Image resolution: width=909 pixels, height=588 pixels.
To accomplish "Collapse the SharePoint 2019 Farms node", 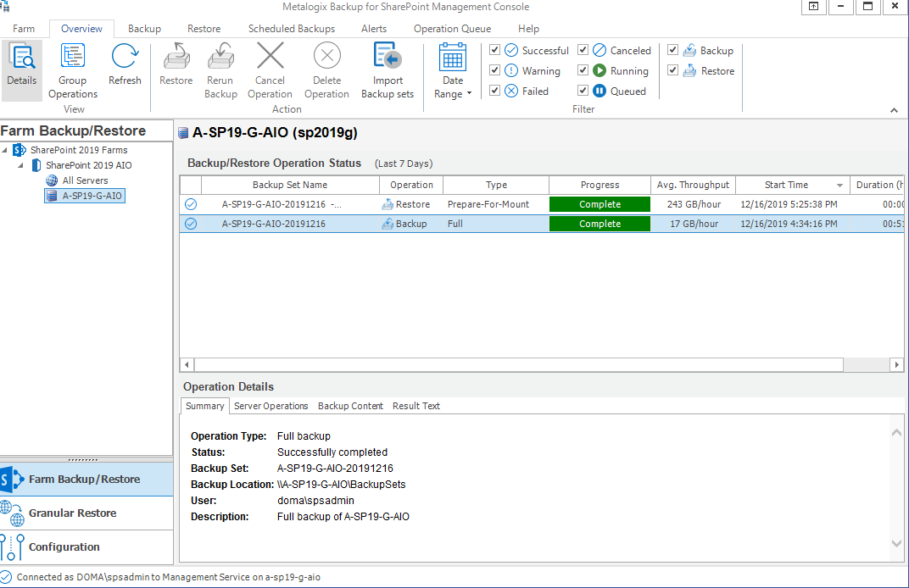I will [5, 150].
